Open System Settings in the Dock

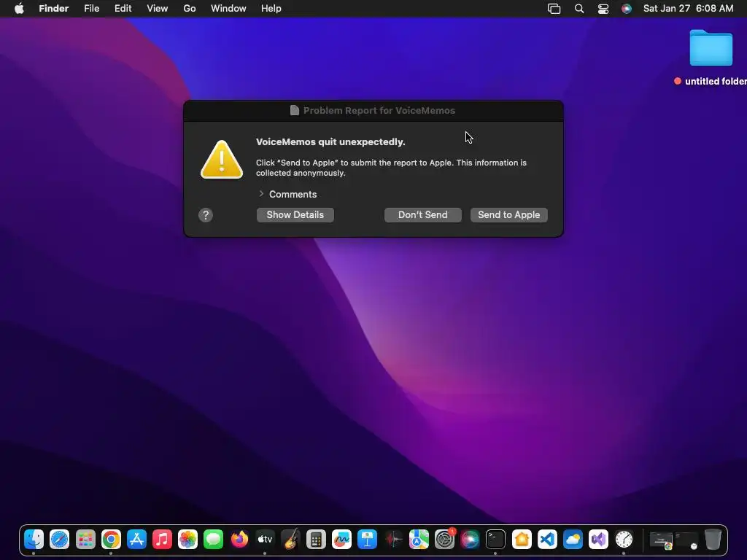click(444, 540)
